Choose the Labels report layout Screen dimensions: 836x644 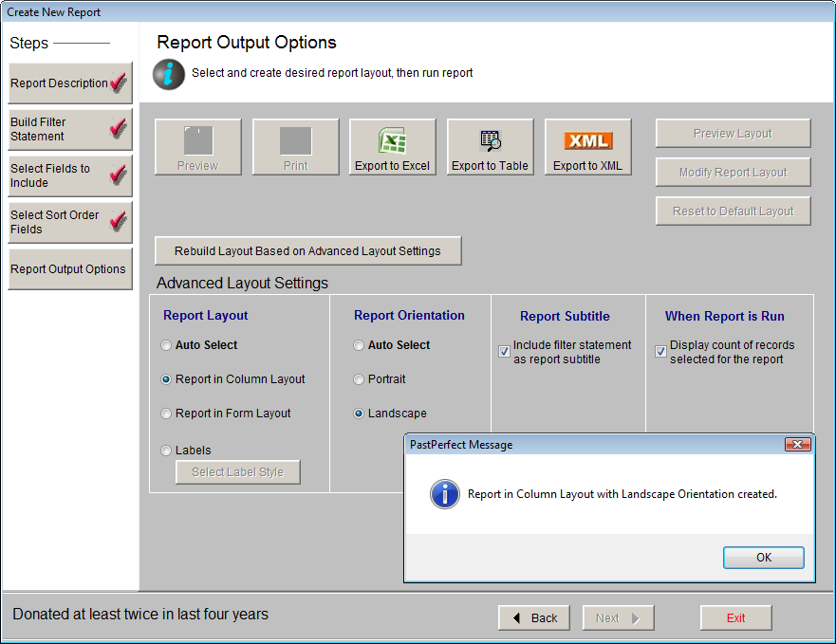[x=166, y=450]
